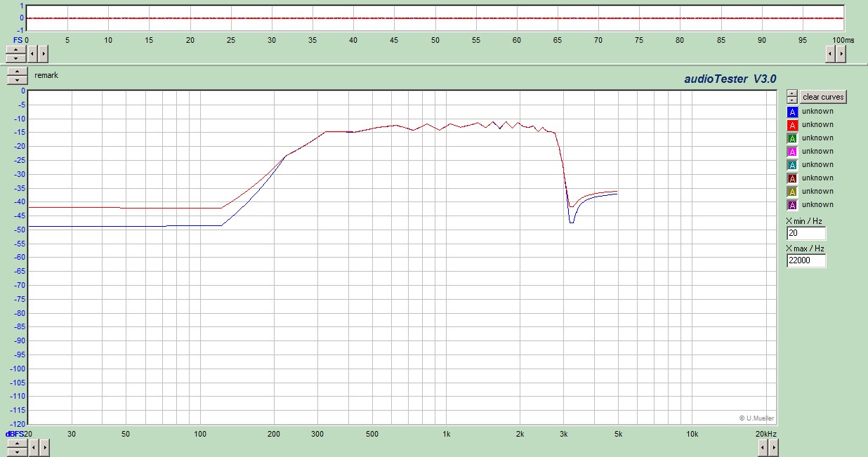Click up arrow next to clear curves
The height and width of the screenshot is (457, 868).
[791, 93]
